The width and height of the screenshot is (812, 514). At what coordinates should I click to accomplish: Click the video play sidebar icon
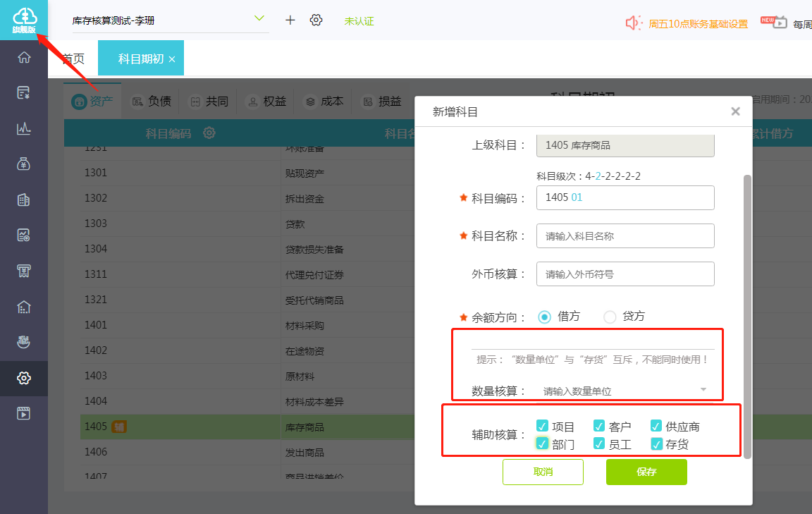click(x=24, y=414)
